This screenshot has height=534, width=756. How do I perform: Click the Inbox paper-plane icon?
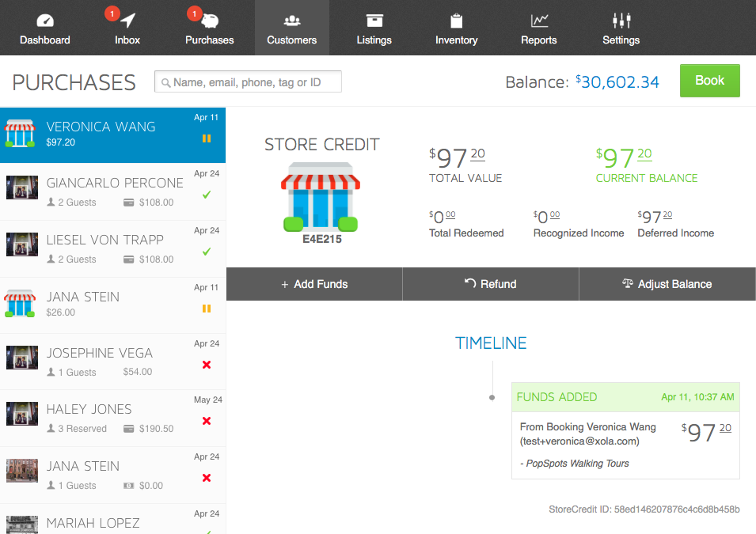[127, 21]
